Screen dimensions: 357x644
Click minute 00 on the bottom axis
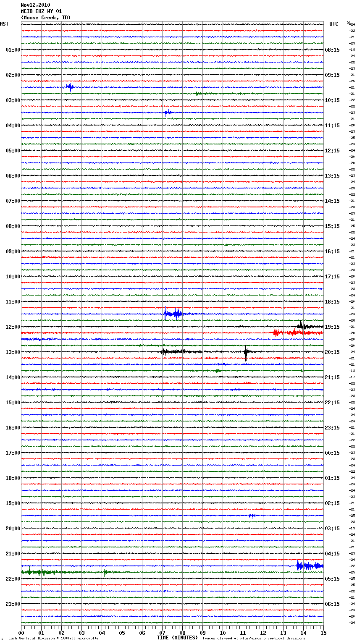tap(21, 633)
